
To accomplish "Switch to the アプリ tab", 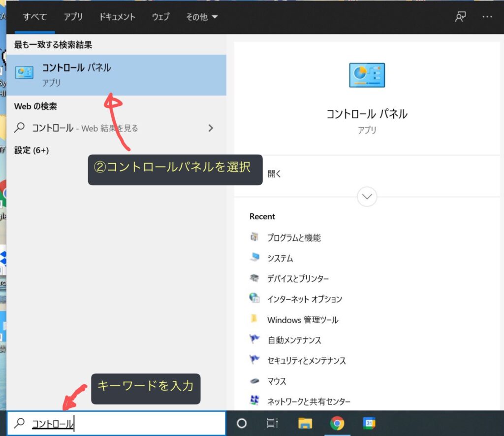I will 73,17.
